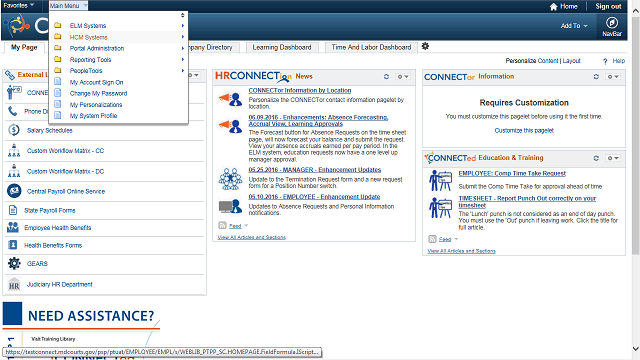Switch to the My Page tab

24,47
